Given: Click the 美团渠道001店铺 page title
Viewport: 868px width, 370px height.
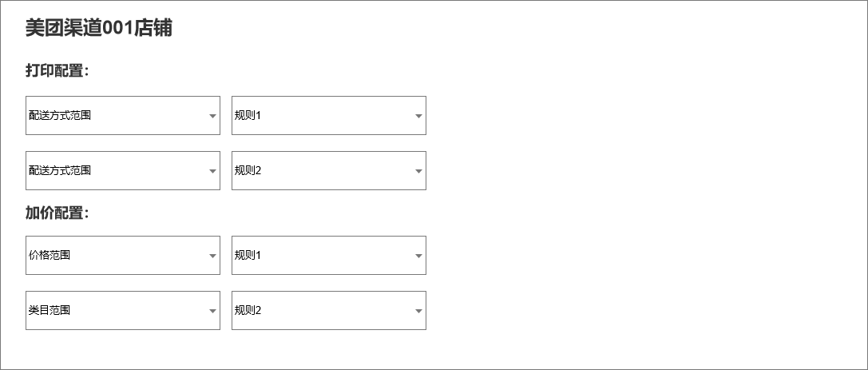Looking at the screenshot, I should [99, 29].
